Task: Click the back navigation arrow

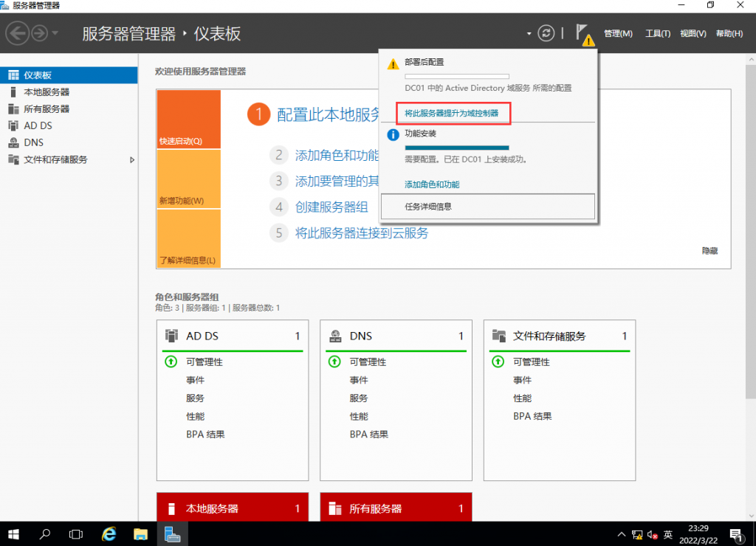Action: coord(18,33)
